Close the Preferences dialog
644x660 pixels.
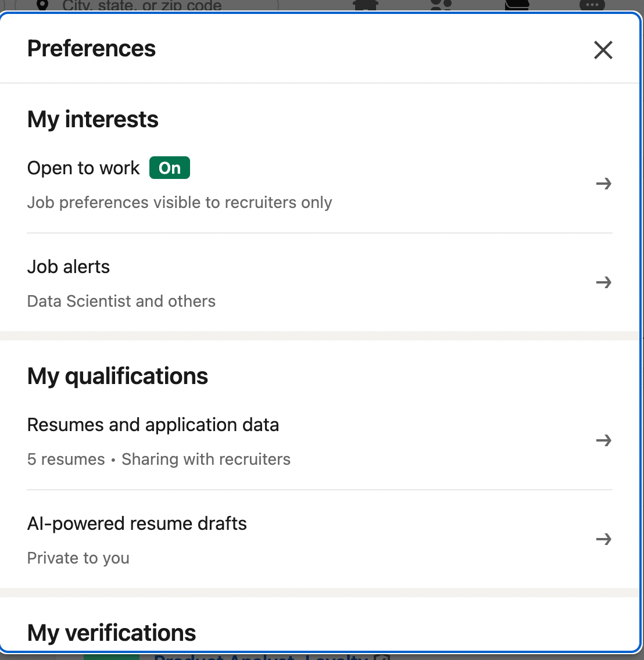[x=603, y=50]
